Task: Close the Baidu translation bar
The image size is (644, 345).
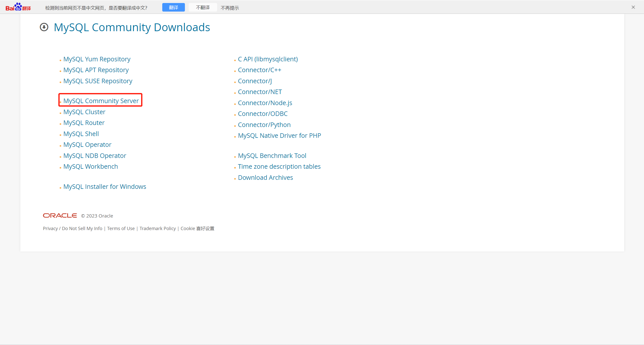Action: 633,7
